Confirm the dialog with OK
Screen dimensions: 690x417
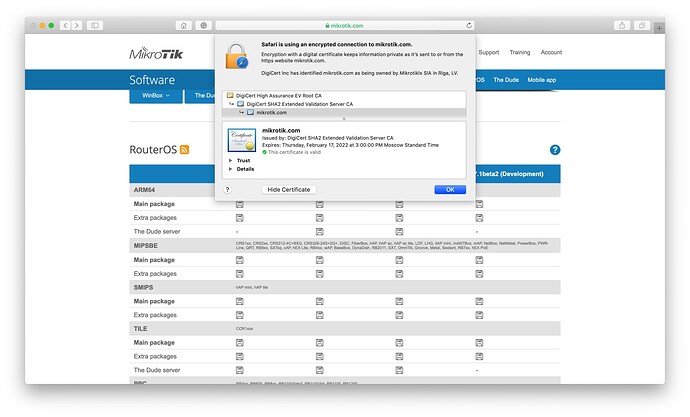point(450,190)
